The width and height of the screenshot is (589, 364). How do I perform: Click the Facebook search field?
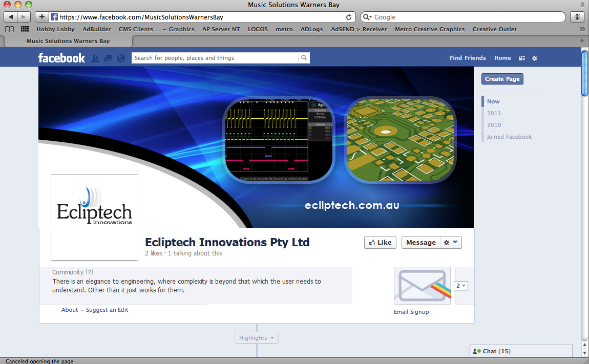tap(215, 57)
